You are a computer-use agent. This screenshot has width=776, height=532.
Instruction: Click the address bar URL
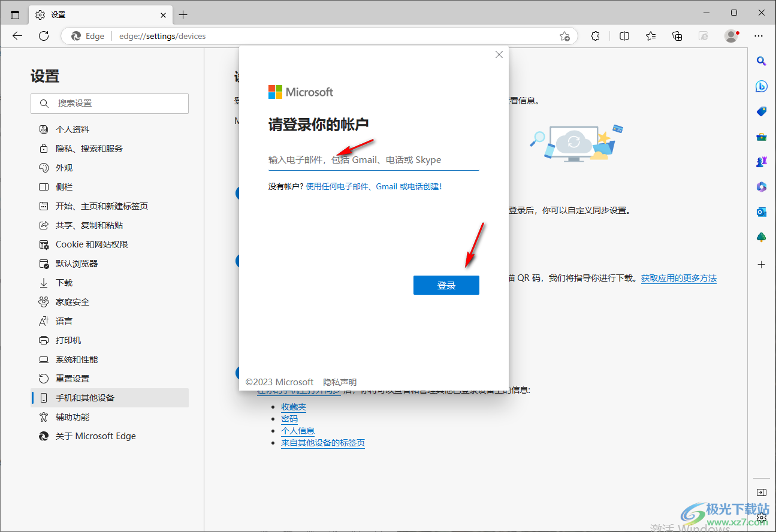click(162, 36)
